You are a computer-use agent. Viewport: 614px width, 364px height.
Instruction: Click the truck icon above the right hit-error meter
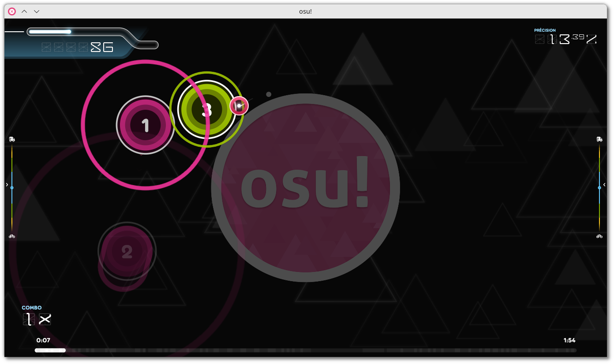tap(599, 139)
